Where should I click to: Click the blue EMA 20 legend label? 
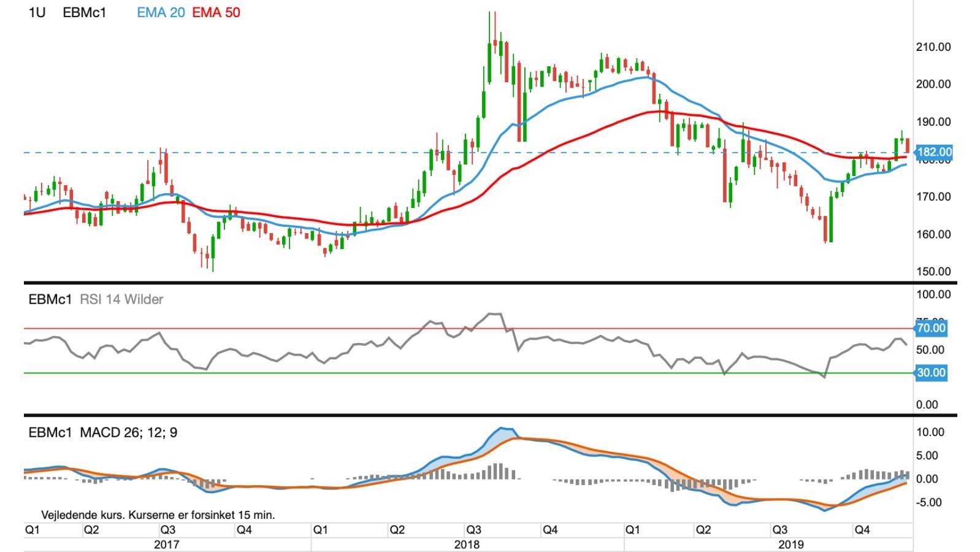[161, 13]
